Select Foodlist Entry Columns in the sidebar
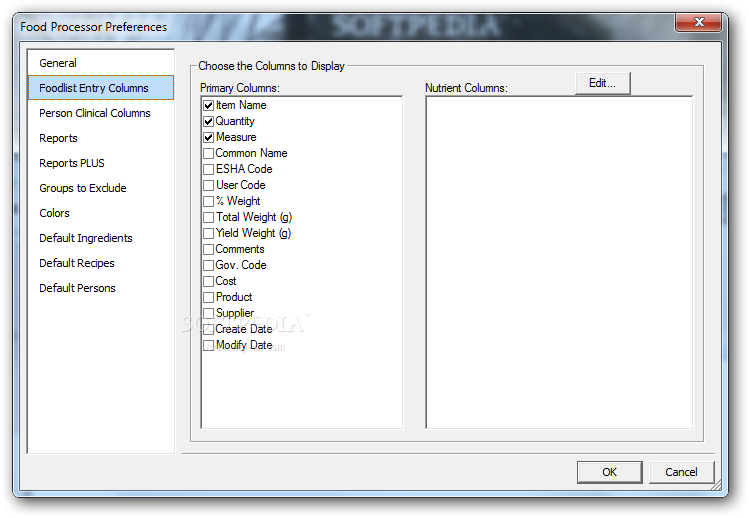Screen dimensions: 749x518 point(101,88)
